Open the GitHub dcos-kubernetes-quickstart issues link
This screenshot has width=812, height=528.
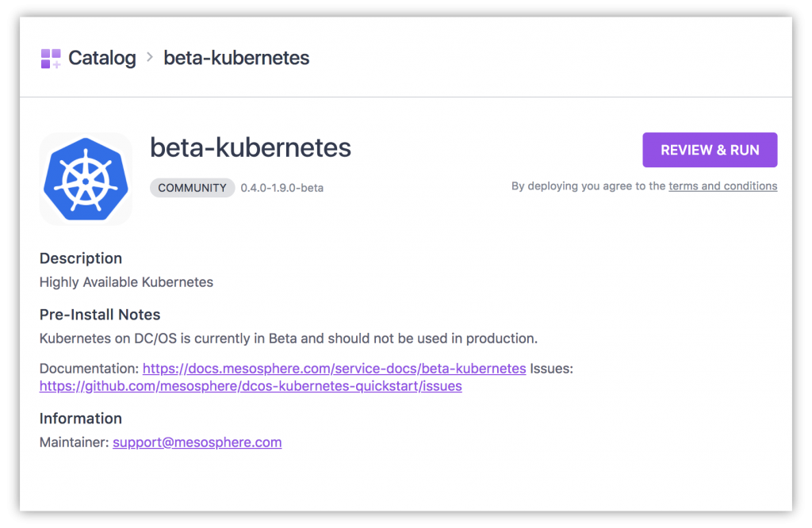coord(251,386)
